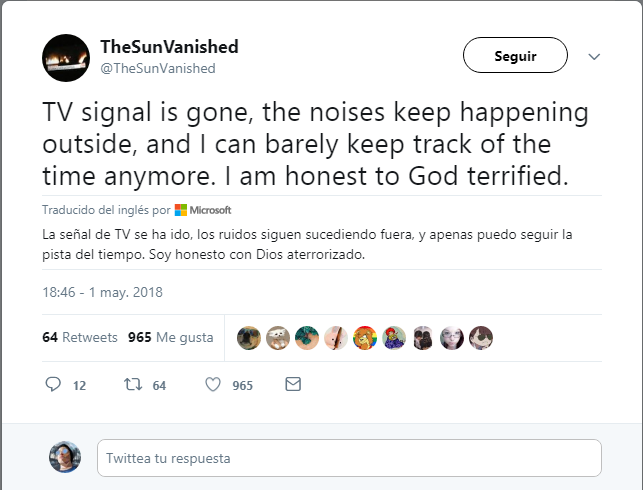
Task: View the 965 Me gusta list
Action: tap(171, 337)
